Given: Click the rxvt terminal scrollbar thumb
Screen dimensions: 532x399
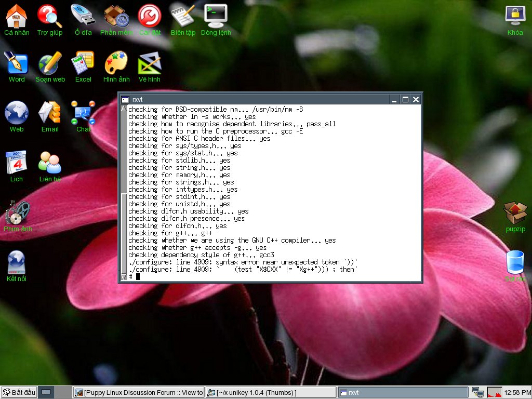Looking at the screenshot, I should 124,233.
